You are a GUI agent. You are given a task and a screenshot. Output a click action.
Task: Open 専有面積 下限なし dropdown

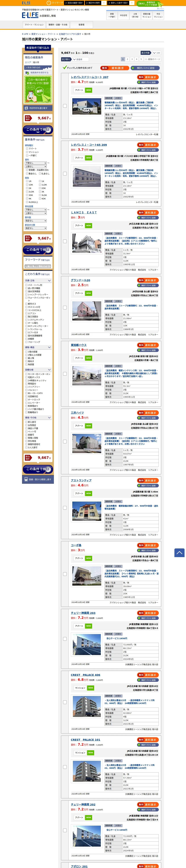pyautogui.click(x=36, y=210)
